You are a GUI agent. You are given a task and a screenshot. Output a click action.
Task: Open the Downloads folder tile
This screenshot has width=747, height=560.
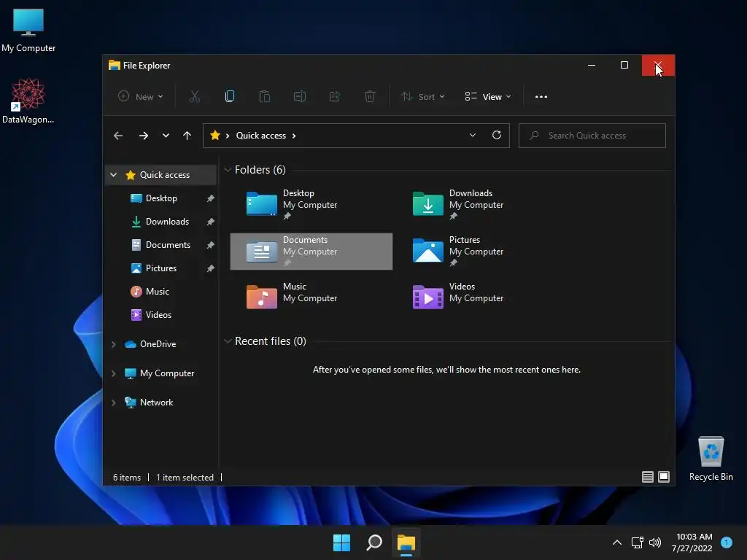[477, 205]
